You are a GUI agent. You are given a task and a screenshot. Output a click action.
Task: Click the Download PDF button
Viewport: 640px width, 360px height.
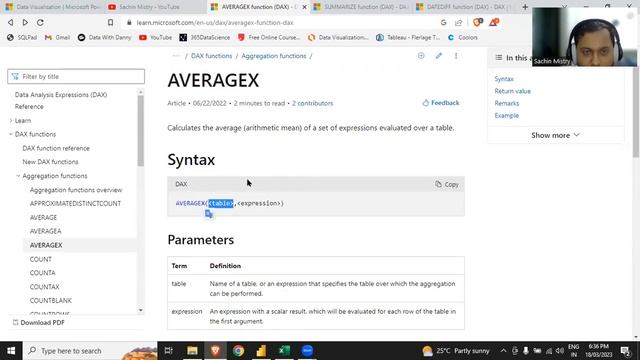(39, 322)
